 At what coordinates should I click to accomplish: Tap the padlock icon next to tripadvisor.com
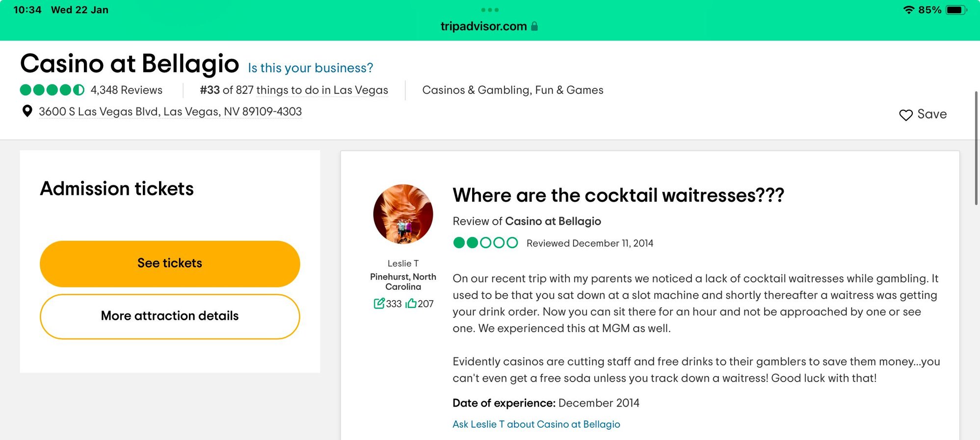[534, 26]
